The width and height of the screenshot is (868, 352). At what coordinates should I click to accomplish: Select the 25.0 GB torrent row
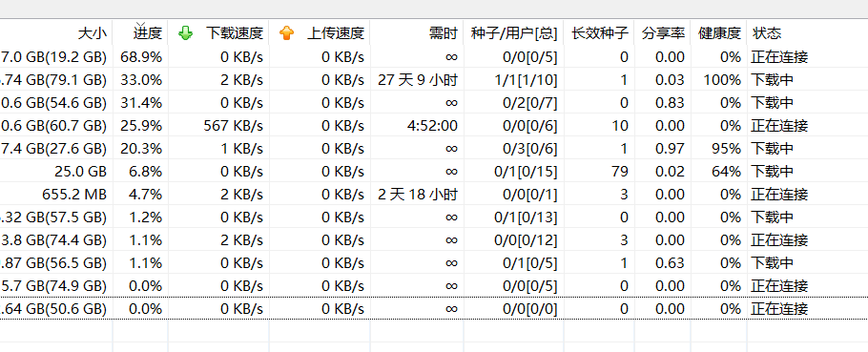pyautogui.click(x=434, y=172)
